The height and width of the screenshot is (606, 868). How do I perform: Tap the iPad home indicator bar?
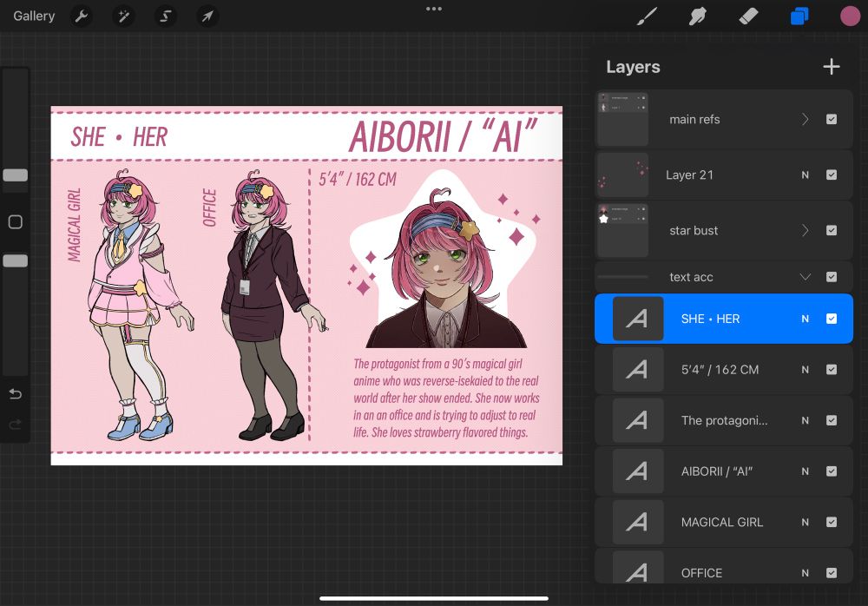coord(434,598)
